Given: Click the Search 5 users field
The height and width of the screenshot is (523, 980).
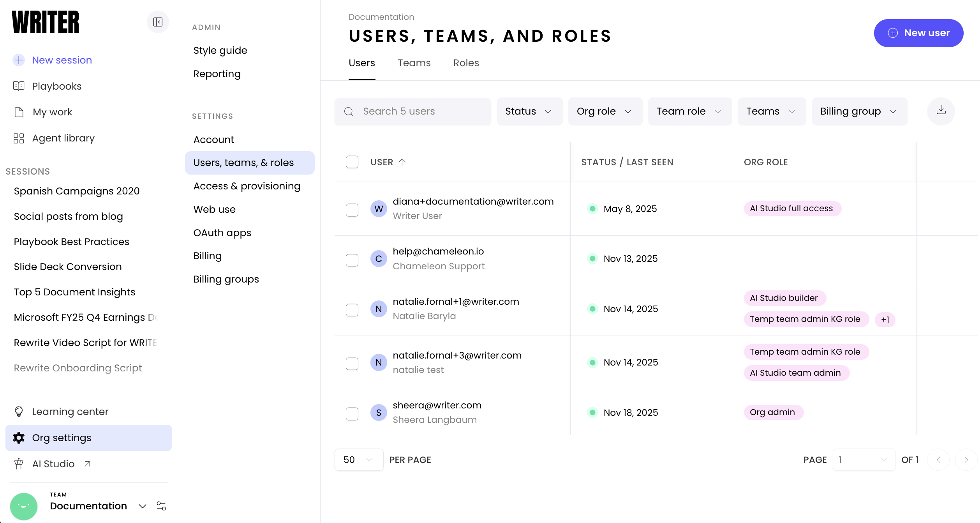Looking at the screenshot, I should [413, 111].
